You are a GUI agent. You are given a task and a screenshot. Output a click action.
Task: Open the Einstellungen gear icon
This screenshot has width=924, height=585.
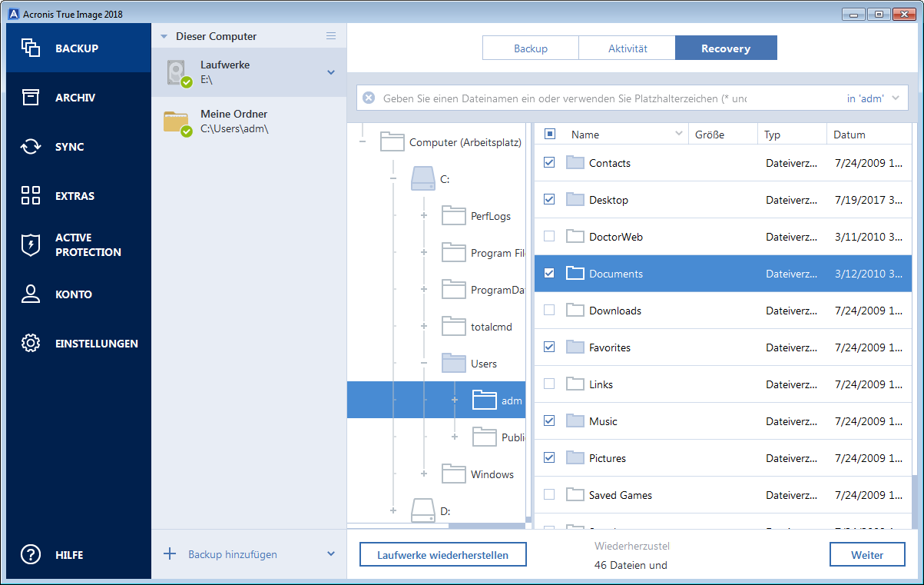point(30,343)
